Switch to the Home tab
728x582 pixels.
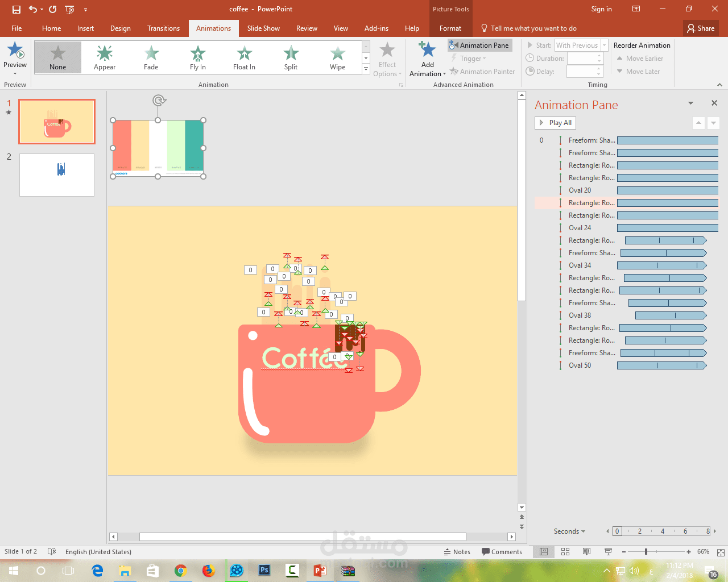51,28
